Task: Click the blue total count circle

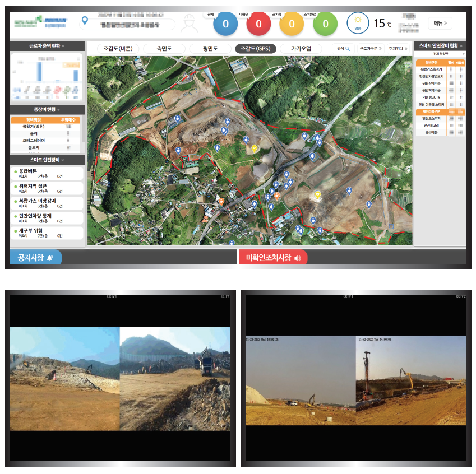Action: coord(225,24)
